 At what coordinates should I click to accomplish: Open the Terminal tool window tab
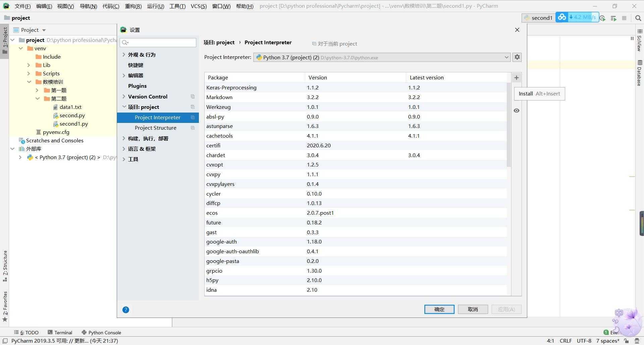[x=60, y=332]
